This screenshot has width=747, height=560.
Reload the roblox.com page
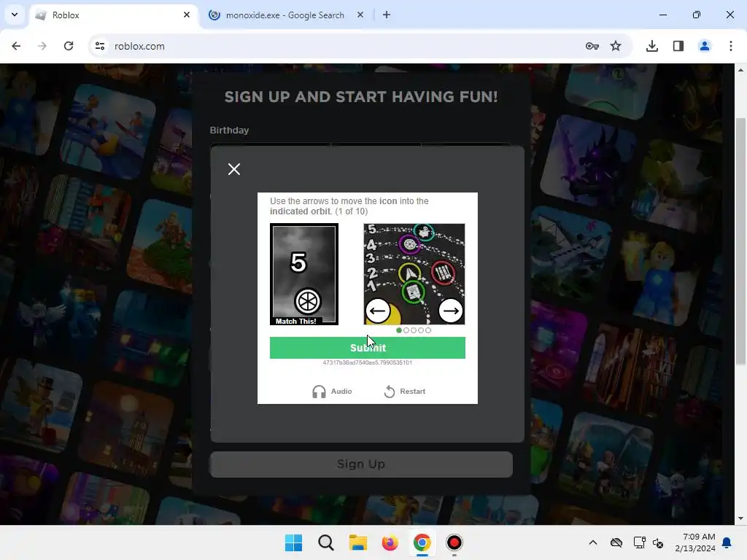[x=69, y=46]
